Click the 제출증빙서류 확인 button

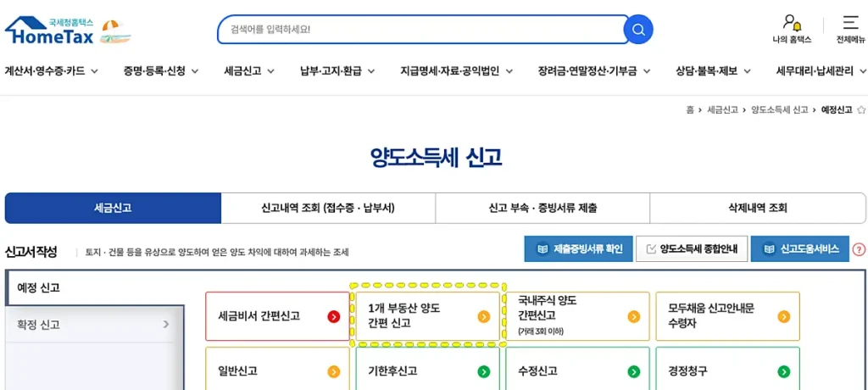point(578,249)
